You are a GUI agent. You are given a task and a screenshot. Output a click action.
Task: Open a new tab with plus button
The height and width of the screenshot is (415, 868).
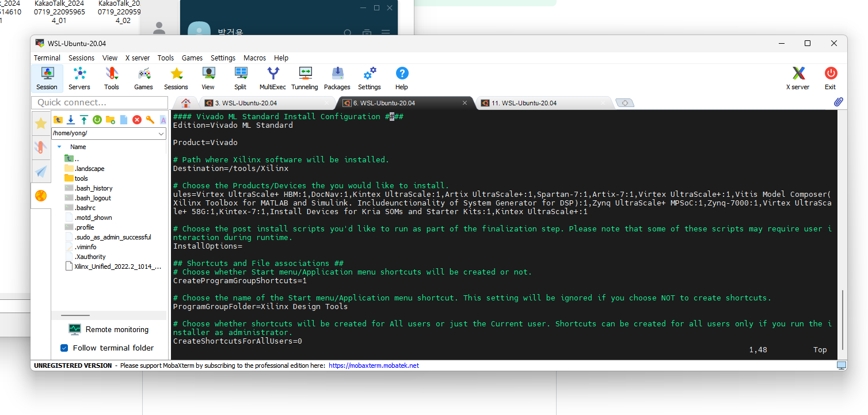[x=625, y=103]
